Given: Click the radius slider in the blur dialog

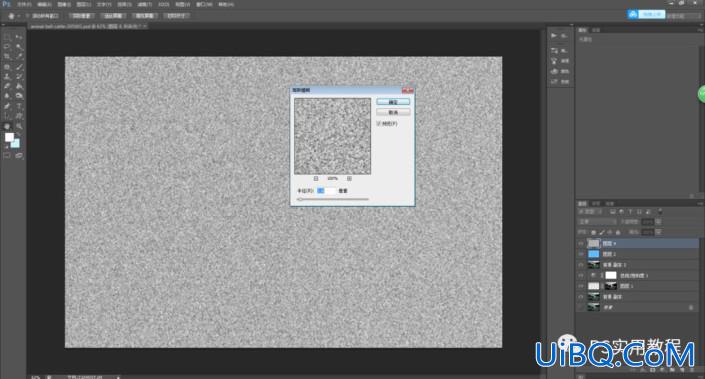Looking at the screenshot, I should point(333,199).
